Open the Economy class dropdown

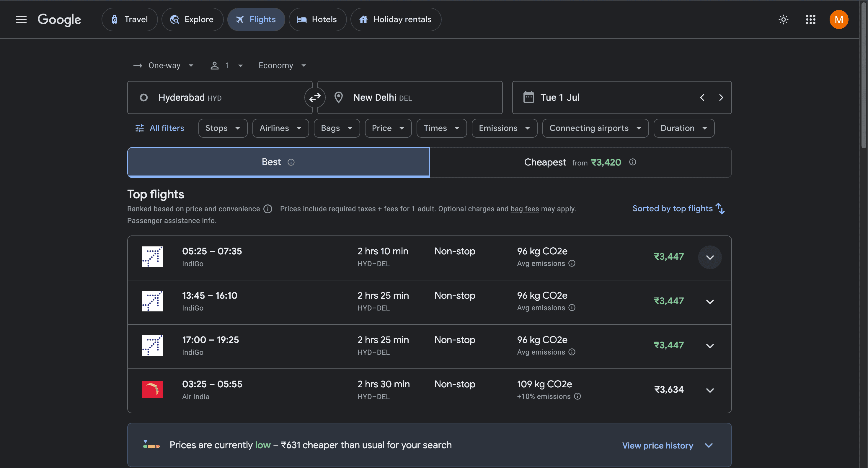(282, 65)
